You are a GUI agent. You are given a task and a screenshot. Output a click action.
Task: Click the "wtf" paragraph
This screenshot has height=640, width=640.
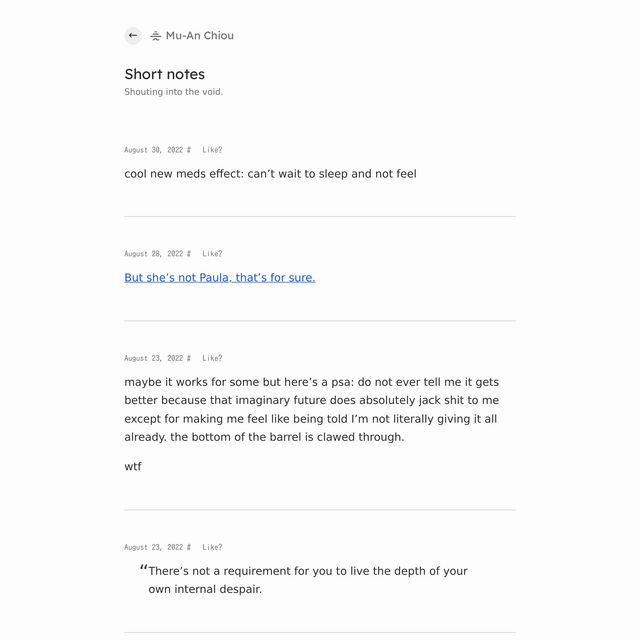tap(133, 467)
